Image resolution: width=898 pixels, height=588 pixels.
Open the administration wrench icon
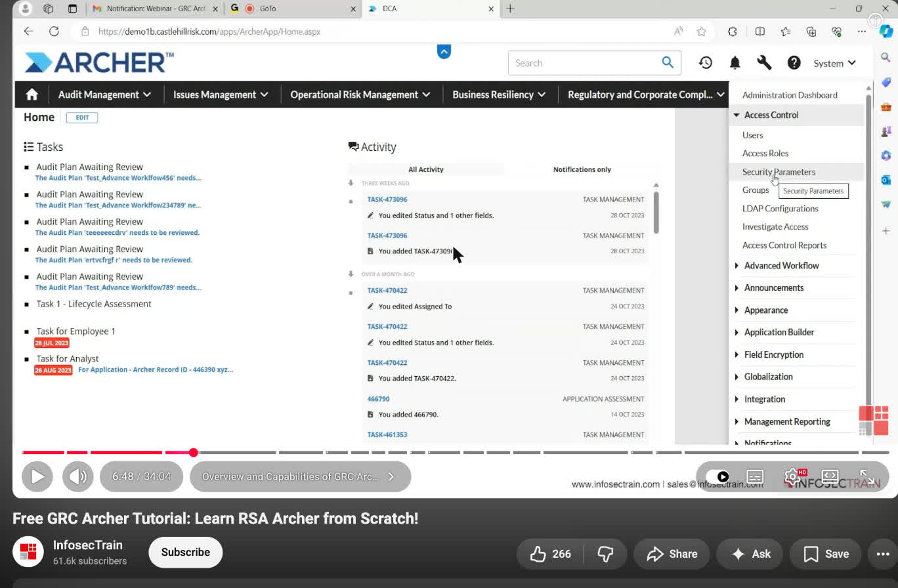[764, 63]
